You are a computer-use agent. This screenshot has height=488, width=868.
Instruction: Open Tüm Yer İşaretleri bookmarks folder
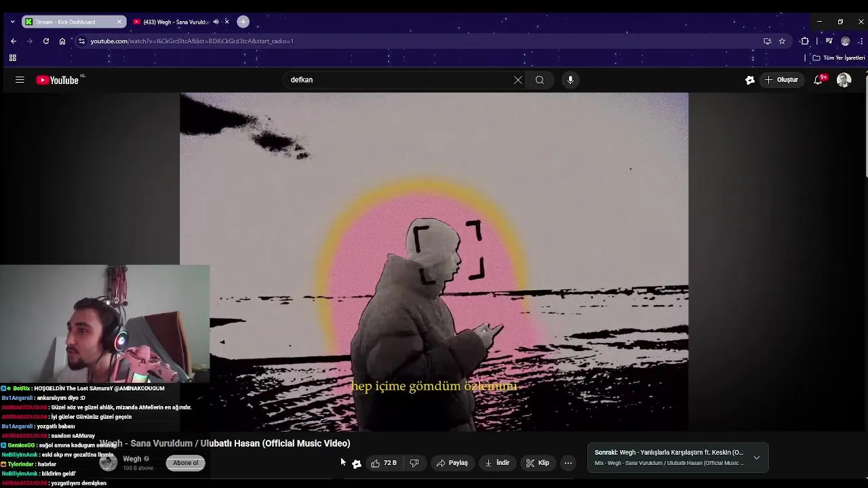pyautogui.click(x=840, y=58)
